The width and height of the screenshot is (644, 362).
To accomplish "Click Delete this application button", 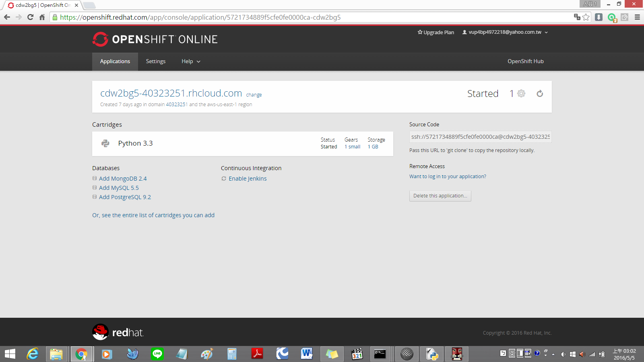I will pyautogui.click(x=440, y=196).
